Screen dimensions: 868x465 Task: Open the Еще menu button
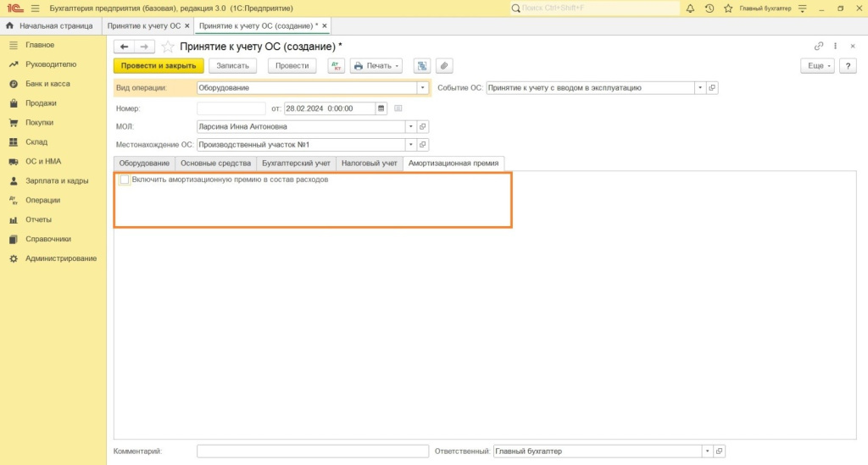817,66
